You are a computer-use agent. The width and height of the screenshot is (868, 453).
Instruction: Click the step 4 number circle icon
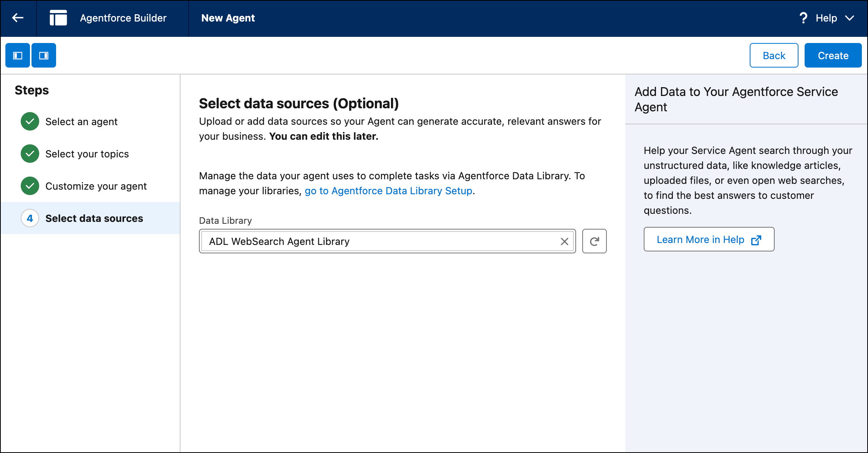point(30,218)
